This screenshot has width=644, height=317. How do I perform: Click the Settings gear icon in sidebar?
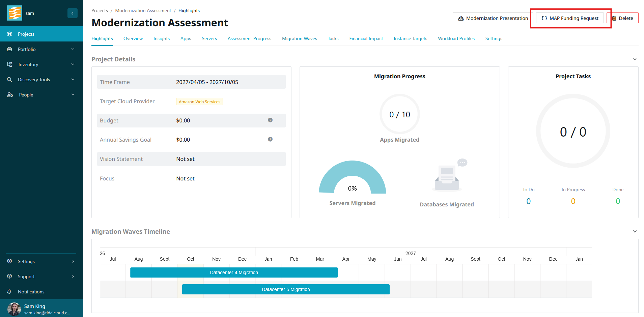(x=9, y=261)
